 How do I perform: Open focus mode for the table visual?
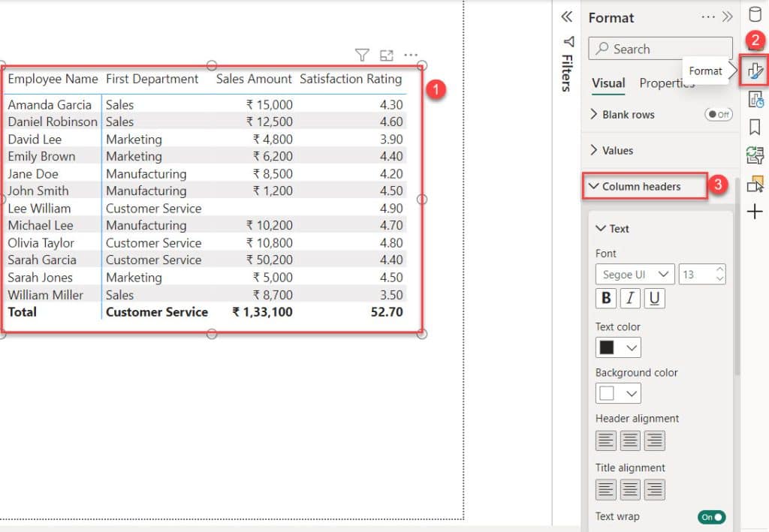[x=387, y=56]
